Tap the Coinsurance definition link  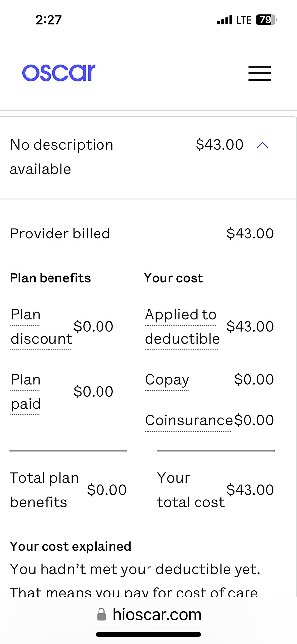[x=188, y=420]
